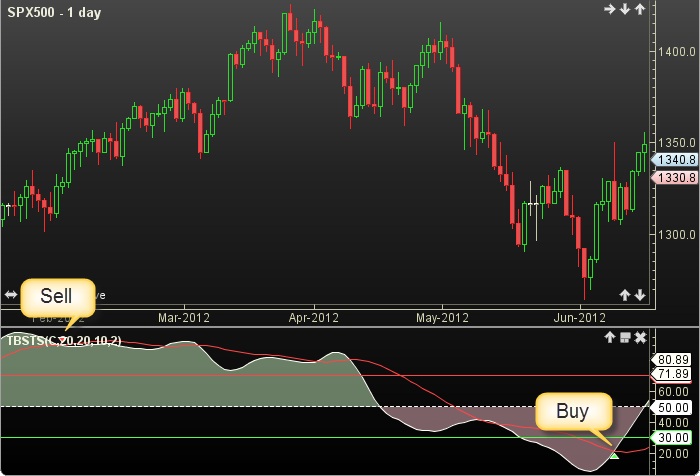Image resolution: width=700 pixels, height=476 pixels.
Task: Click horizontal double-arrow icon at chart bottom-left
Action: [11, 295]
